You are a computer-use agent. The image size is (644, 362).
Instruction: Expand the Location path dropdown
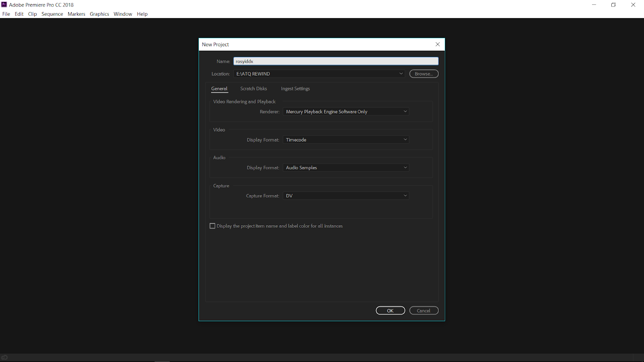coord(319,74)
